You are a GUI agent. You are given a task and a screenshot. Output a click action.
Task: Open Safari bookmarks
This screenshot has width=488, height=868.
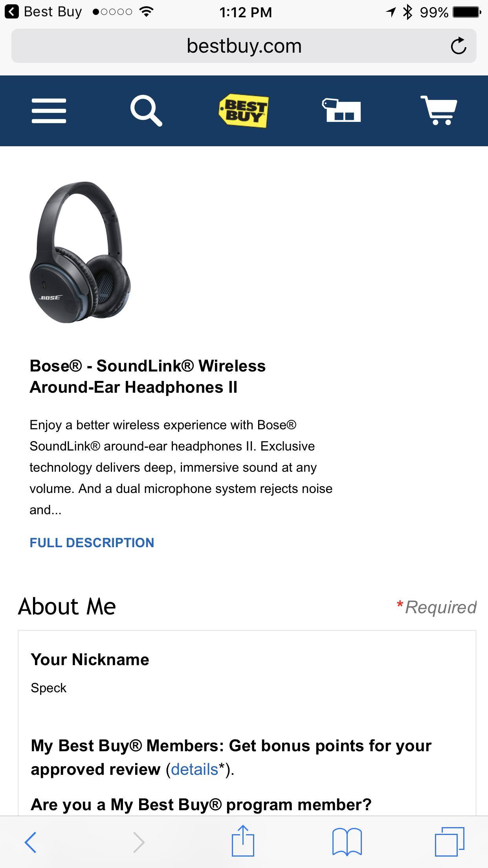(x=347, y=842)
